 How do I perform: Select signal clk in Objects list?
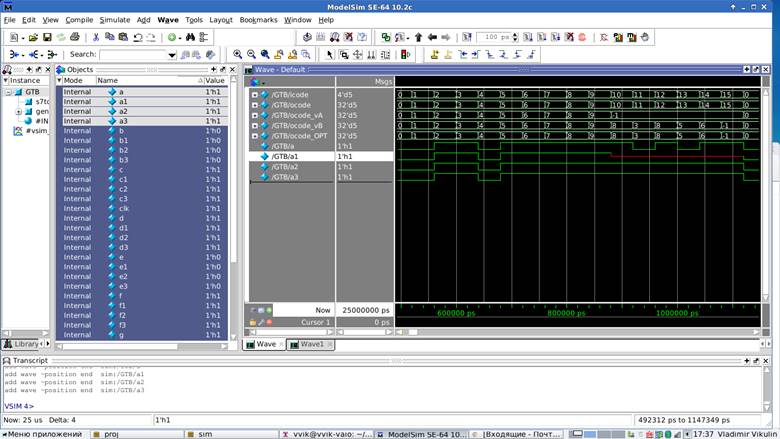coord(123,208)
